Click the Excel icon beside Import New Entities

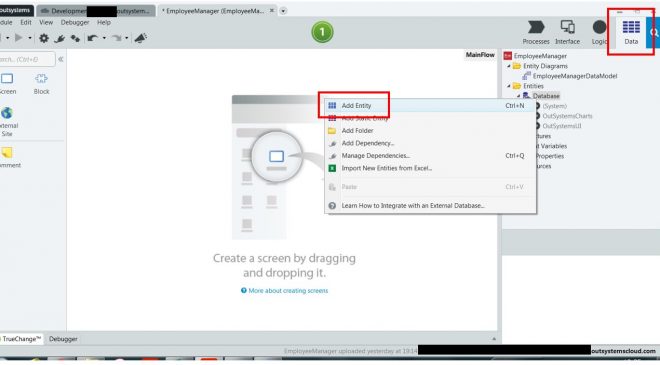[332, 168]
